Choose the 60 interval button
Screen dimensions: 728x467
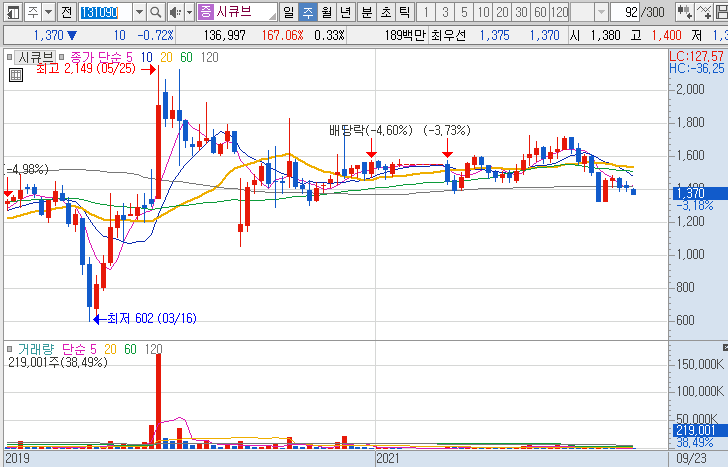(540, 12)
